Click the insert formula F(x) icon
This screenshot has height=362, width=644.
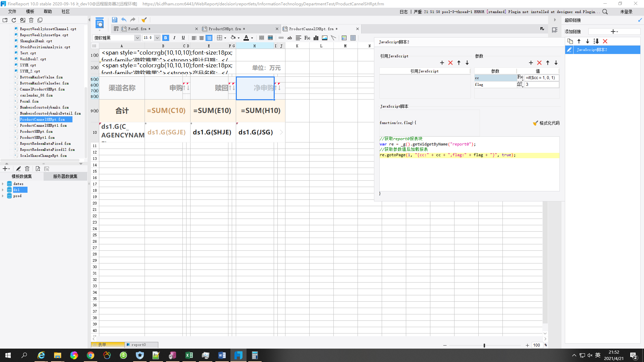(x=307, y=38)
